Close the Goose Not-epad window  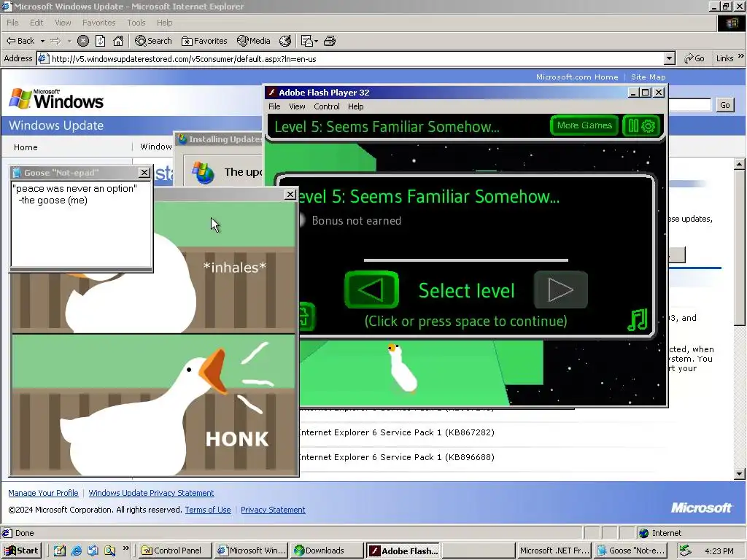click(144, 172)
